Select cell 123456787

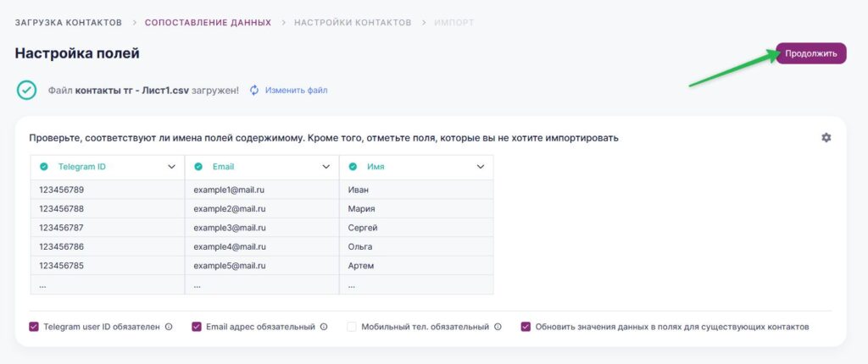point(108,228)
